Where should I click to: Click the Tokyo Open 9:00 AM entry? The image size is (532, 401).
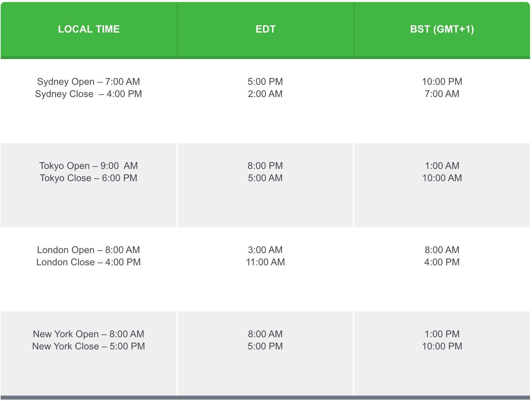tap(89, 166)
